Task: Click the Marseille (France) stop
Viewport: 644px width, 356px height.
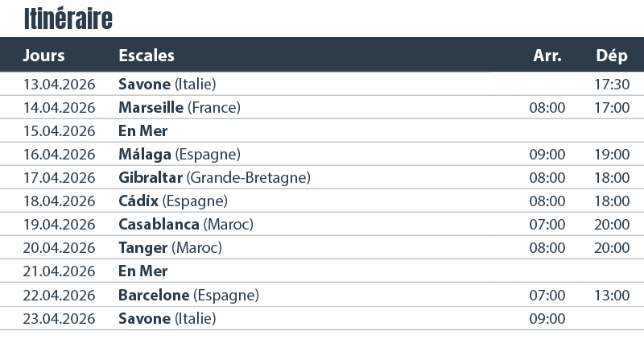Action: coord(180,107)
